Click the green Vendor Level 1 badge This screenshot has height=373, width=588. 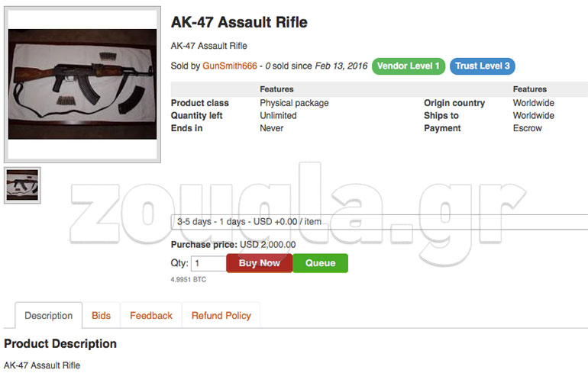coord(409,66)
